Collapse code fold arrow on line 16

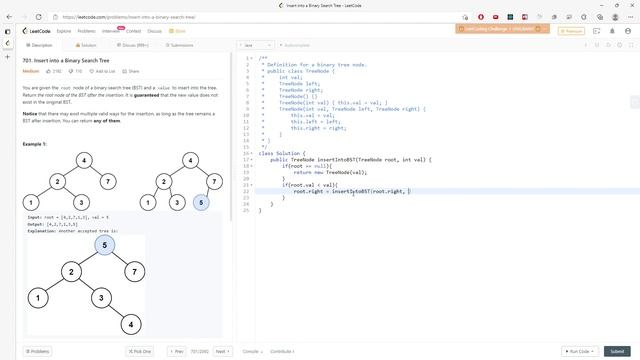click(x=251, y=153)
